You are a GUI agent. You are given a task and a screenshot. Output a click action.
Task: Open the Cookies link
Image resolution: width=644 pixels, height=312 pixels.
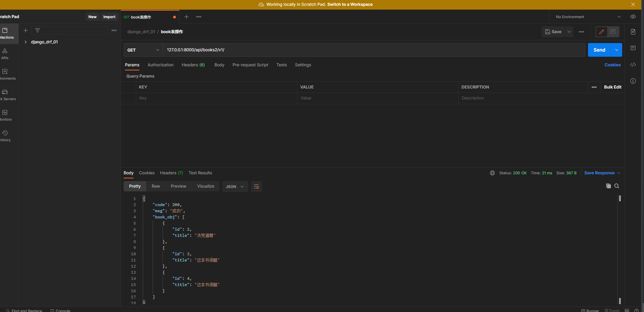pyautogui.click(x=613, y=65)
